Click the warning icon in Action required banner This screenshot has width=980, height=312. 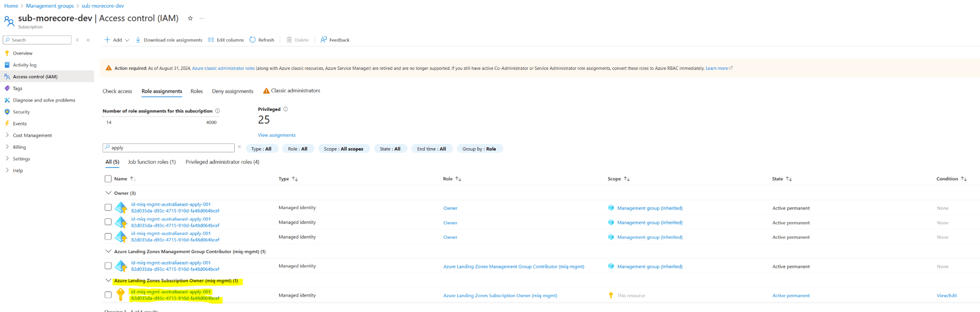click(x=109, y=68)
